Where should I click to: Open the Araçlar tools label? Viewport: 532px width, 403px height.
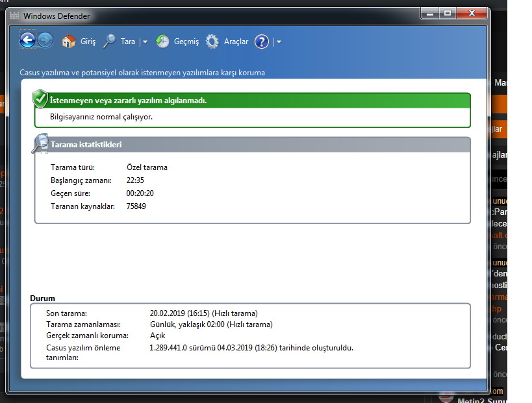point(236,42)
